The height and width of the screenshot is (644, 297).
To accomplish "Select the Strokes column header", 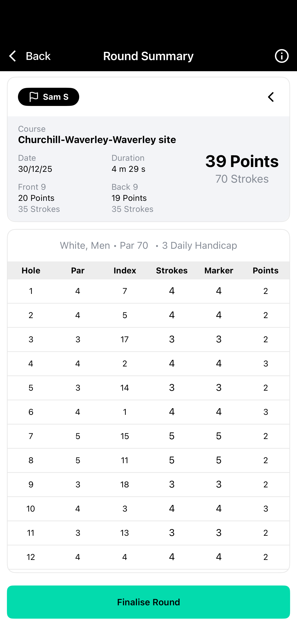I will coord(172,270).
